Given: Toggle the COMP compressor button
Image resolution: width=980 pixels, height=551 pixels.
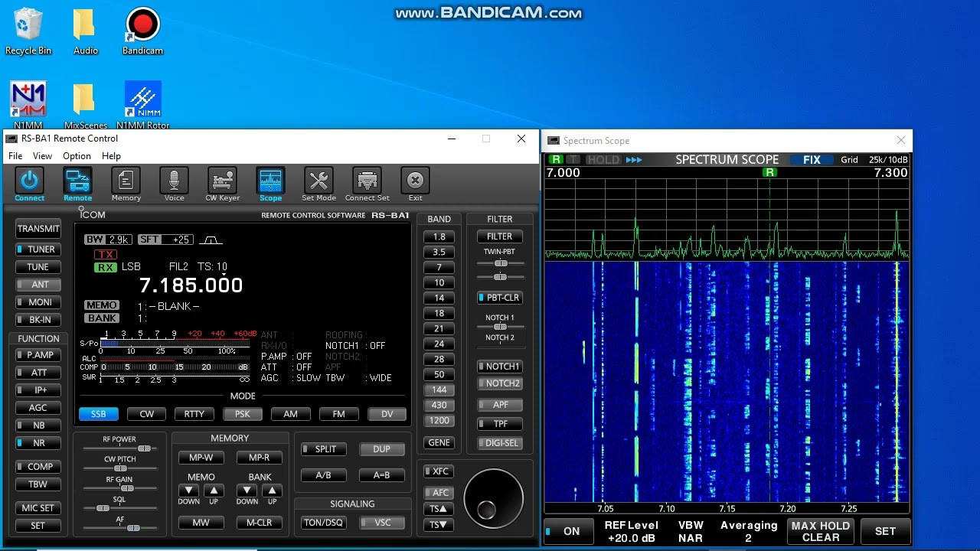Looking at the screenshot, I should click(38, 467).
